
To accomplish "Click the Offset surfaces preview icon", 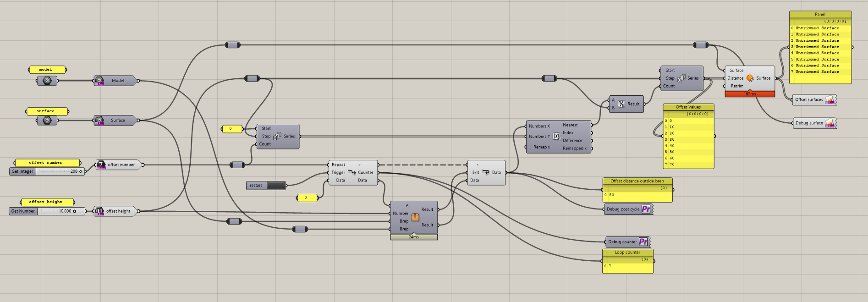I will coord(830,99).
